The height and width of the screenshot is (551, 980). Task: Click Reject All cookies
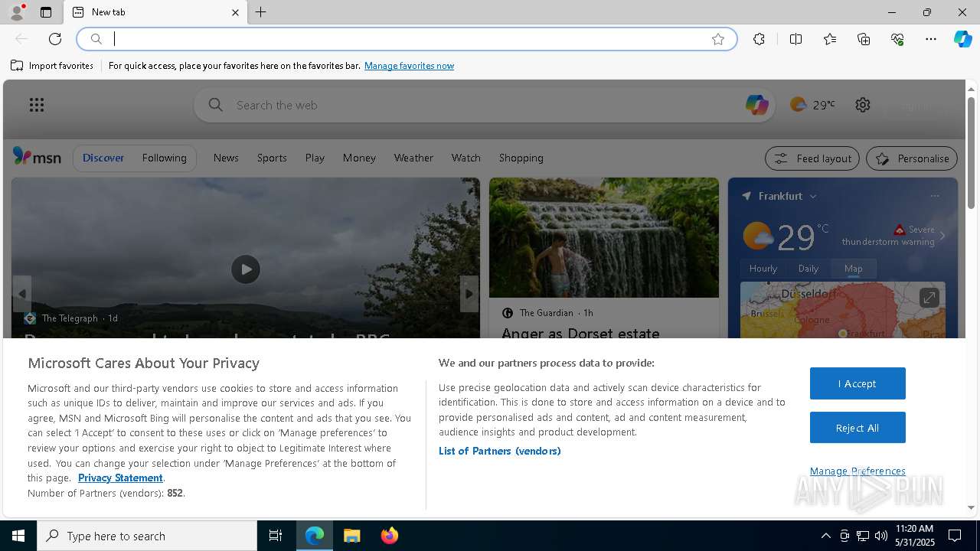(x=857, y=428)
